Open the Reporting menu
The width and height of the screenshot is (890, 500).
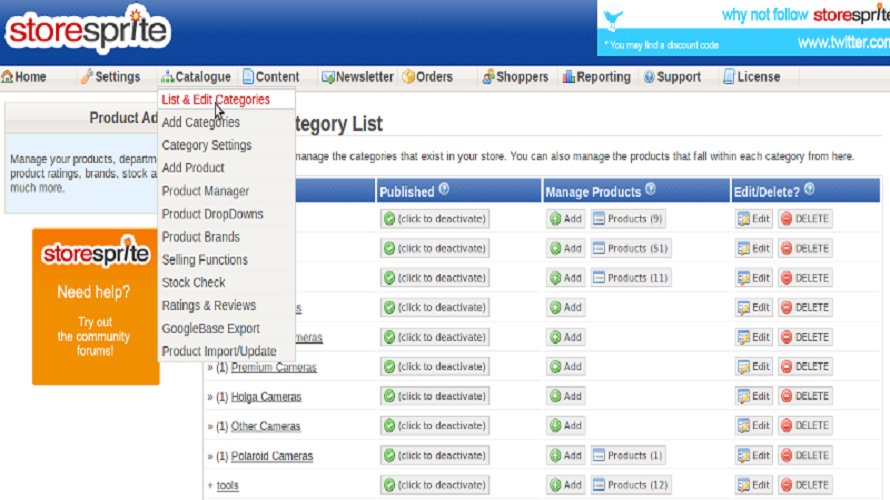(597, 77)
